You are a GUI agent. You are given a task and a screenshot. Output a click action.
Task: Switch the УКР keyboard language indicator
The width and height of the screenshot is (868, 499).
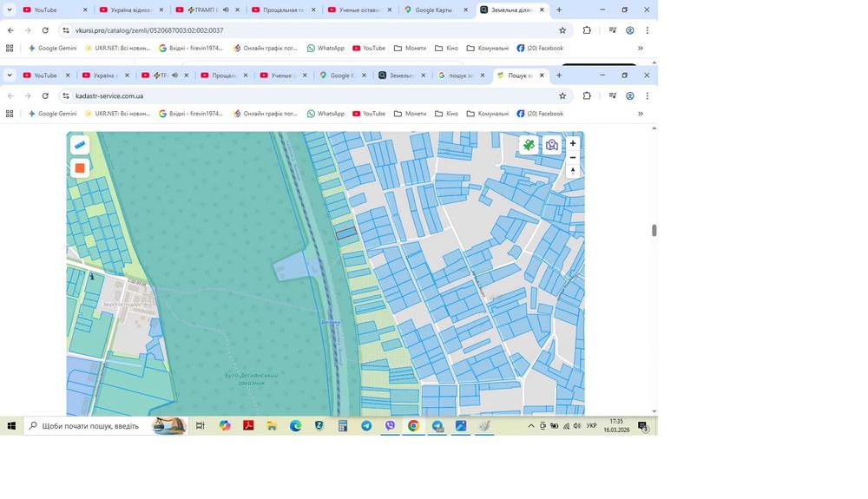[591, 426]
